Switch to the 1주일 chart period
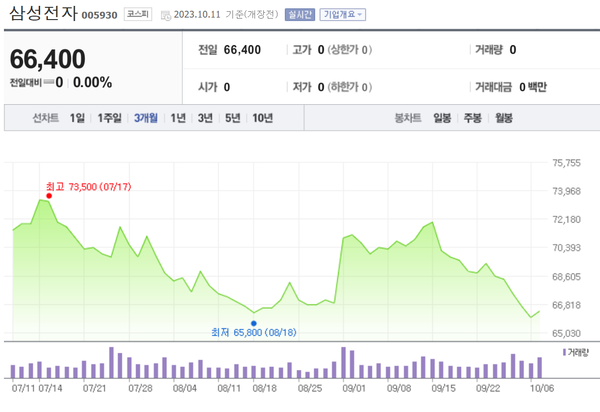This screenshot has height=412, width=600. click(109, 118)
